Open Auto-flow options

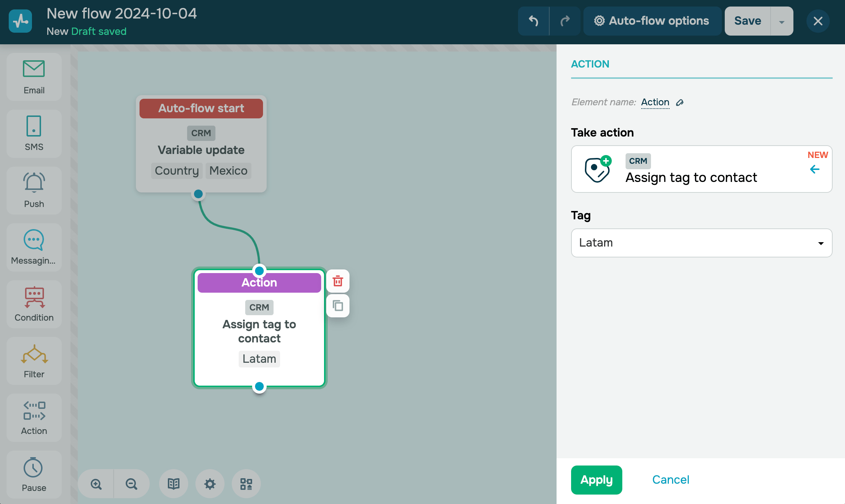(652, 21)
